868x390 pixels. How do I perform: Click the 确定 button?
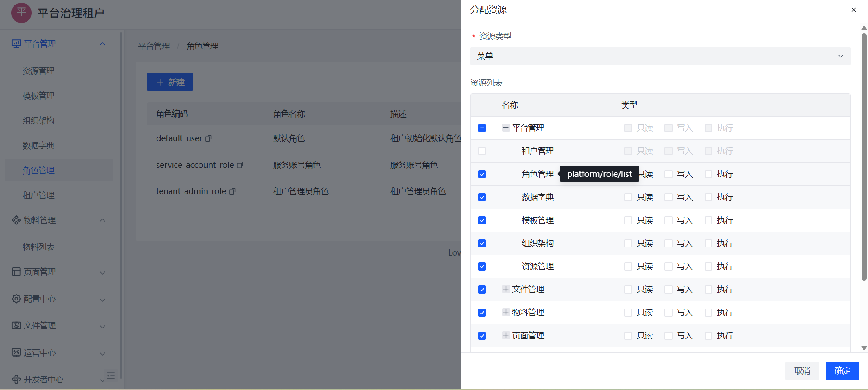(x=842, y=371)
